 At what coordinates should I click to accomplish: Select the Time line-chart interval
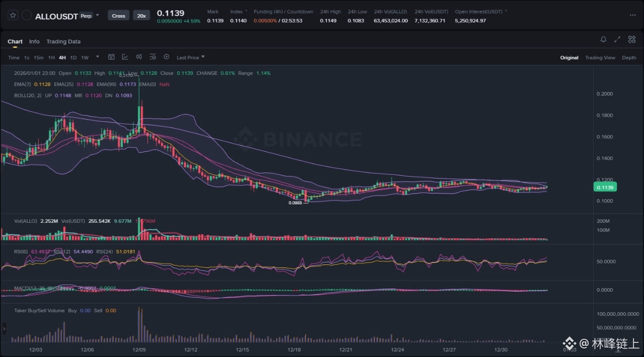tap(14, 58)
